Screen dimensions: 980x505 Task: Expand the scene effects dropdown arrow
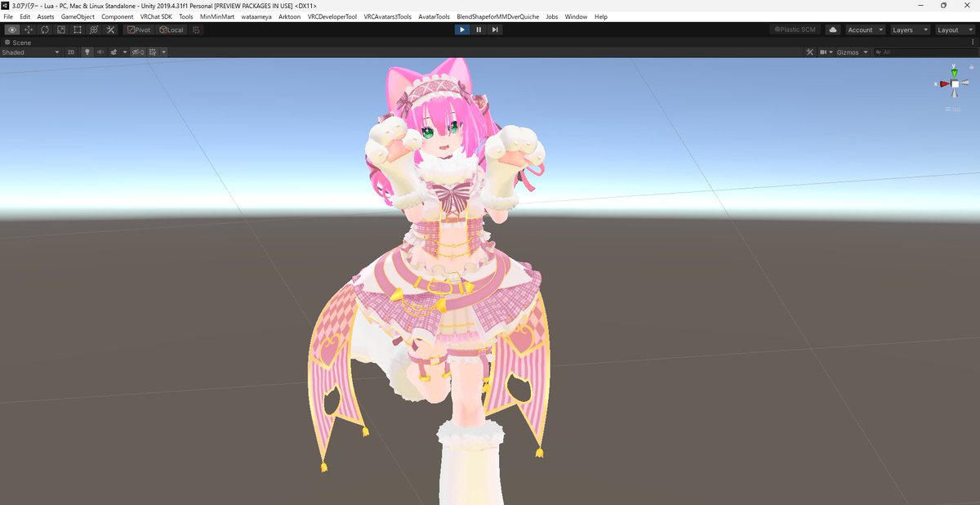click(x=123, y=52)
